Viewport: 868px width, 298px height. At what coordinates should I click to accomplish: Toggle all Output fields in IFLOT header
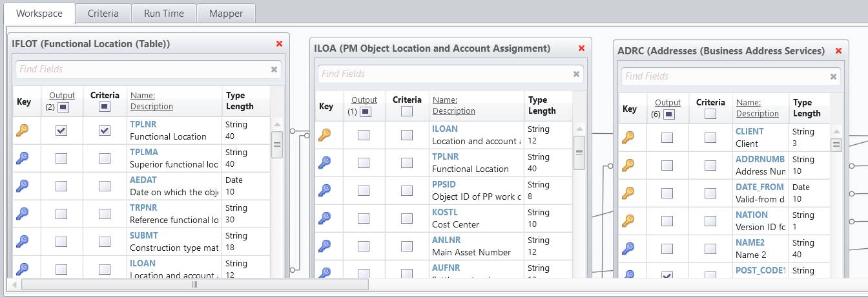tap(63, 107)
